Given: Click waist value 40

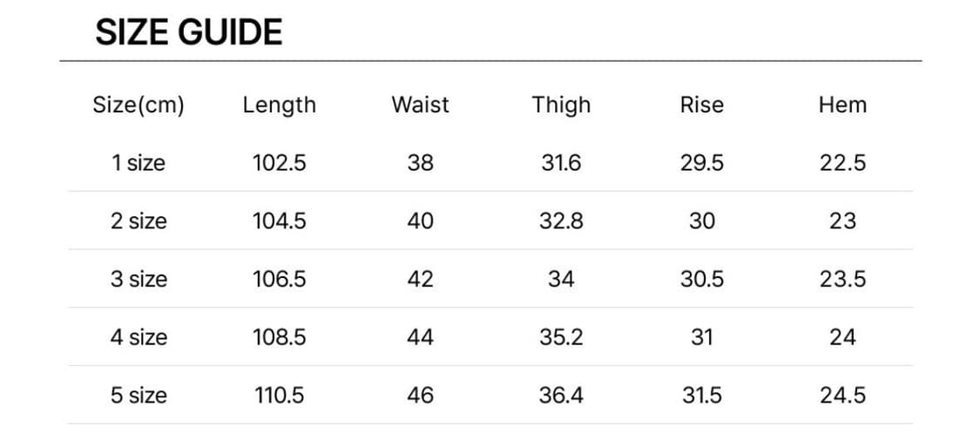Looking at the screenshot, I should point(420,221).
